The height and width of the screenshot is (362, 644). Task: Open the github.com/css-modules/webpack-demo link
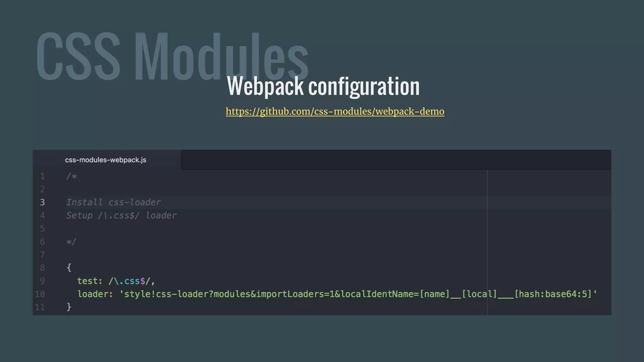coord(335,112)
